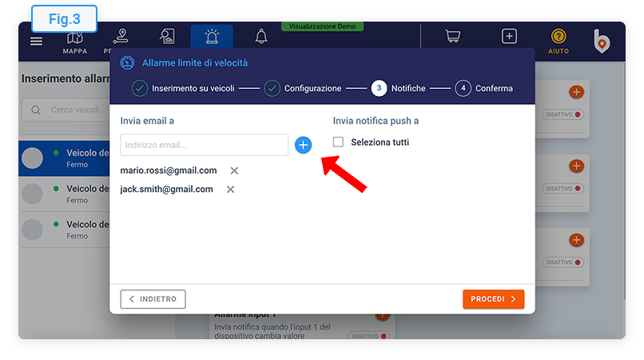Click the location pin logo icon
The image size is (644, 360).
(602, 41)
